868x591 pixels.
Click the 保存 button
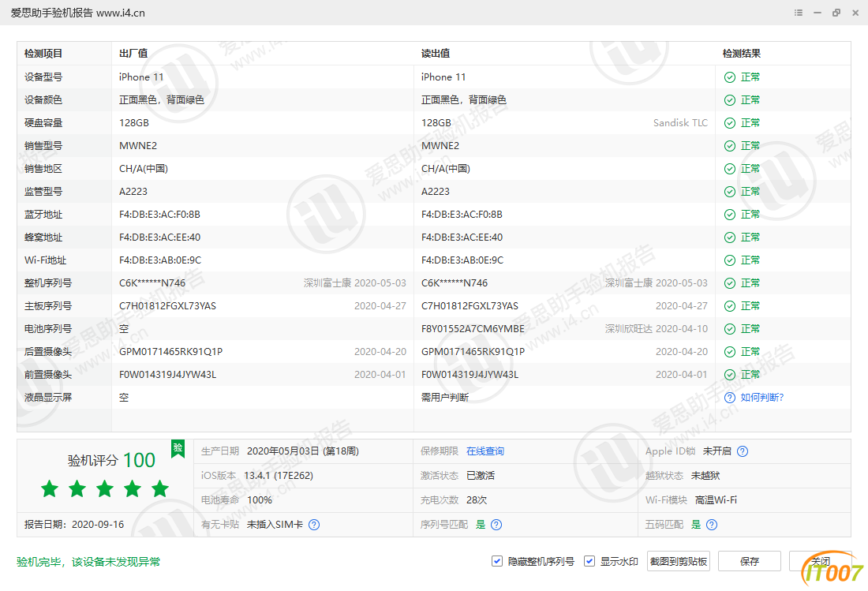click(750, 561)
